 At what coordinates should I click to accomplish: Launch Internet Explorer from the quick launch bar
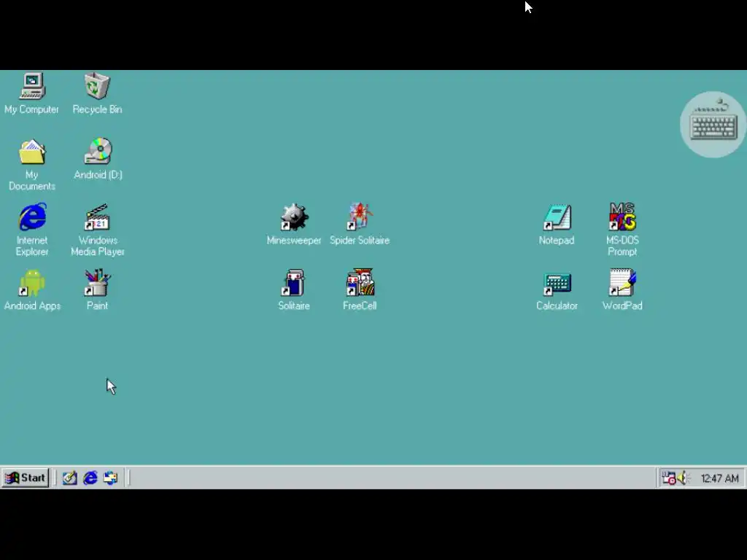coord(90,478)
